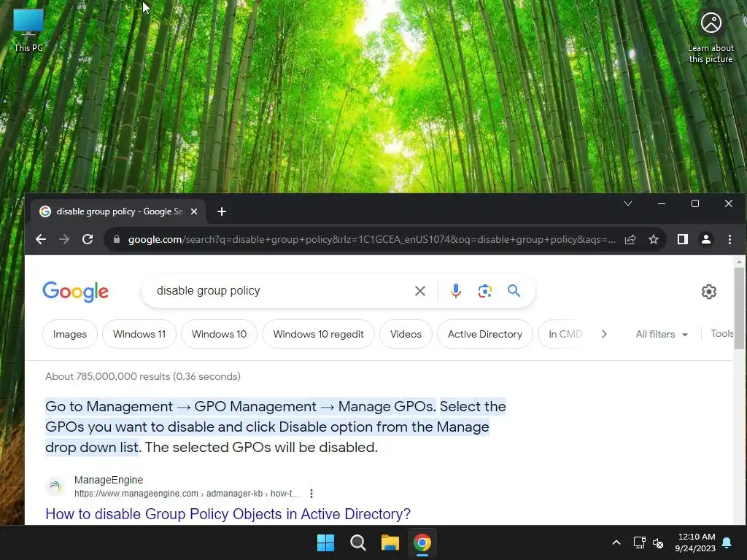This screenshot has height=560, width=747.
Task: Filter results by Images
Action: (70, 334)
